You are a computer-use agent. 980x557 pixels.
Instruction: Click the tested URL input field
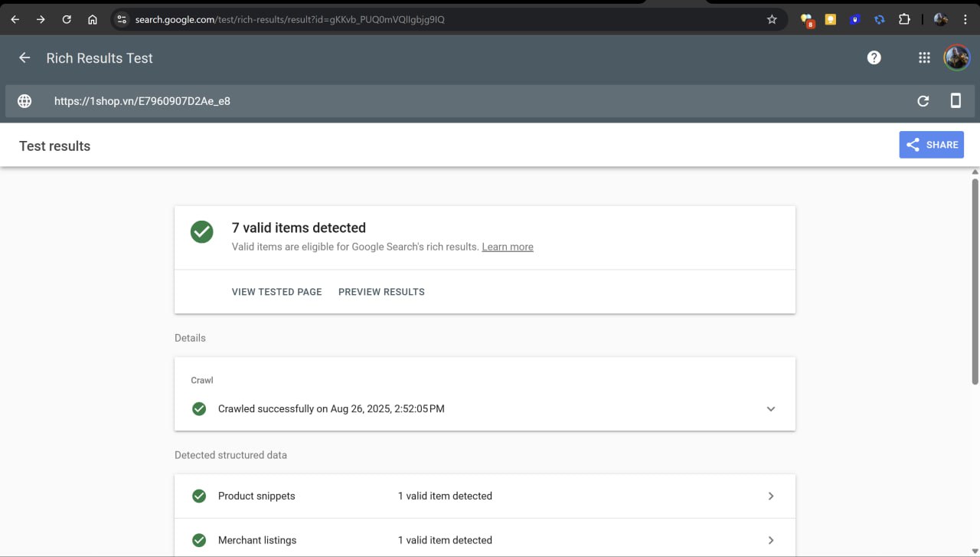459,101
